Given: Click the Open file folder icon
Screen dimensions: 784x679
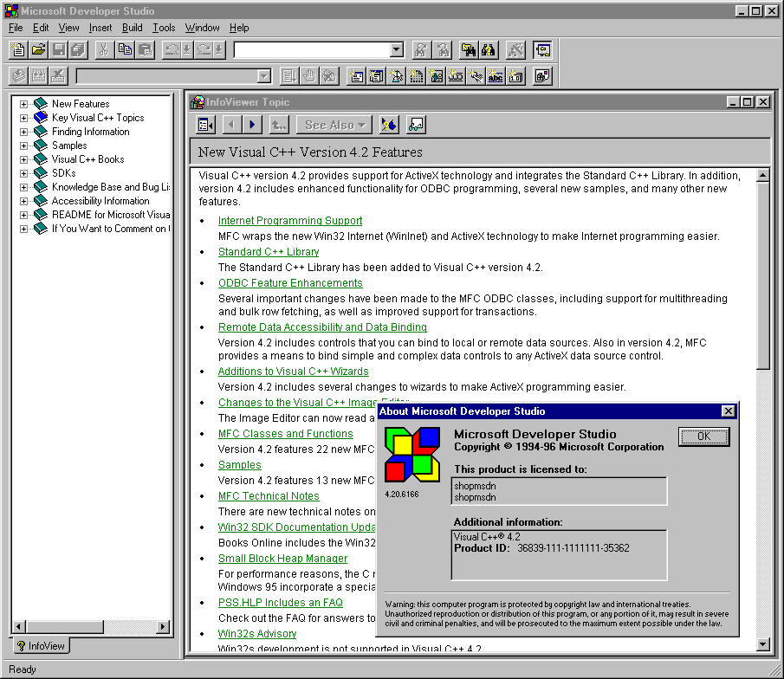Looking at the screenshot, I should (39, 50).
